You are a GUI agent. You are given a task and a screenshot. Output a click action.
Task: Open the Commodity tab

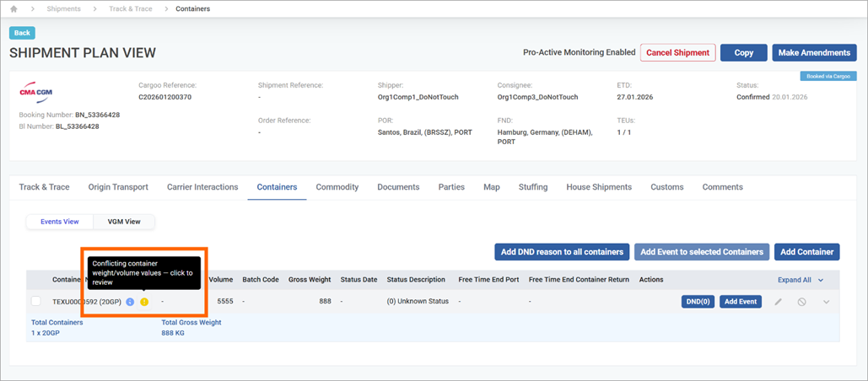click(x=337, y=187)
